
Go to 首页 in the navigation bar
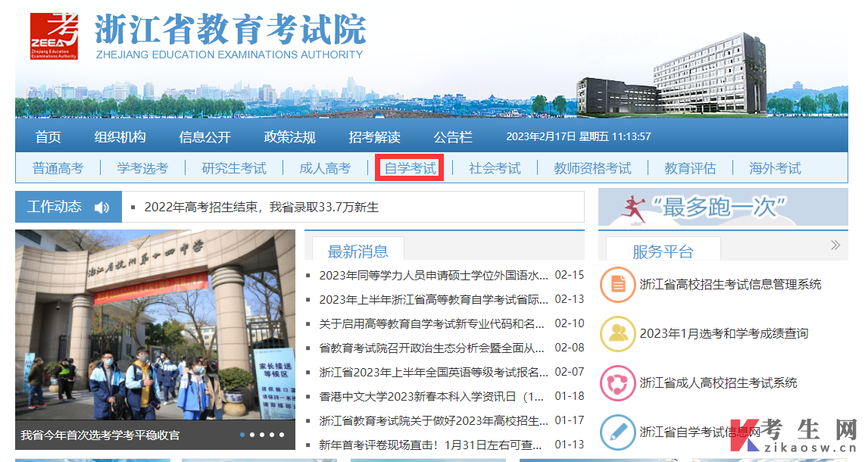pos(48,136)
